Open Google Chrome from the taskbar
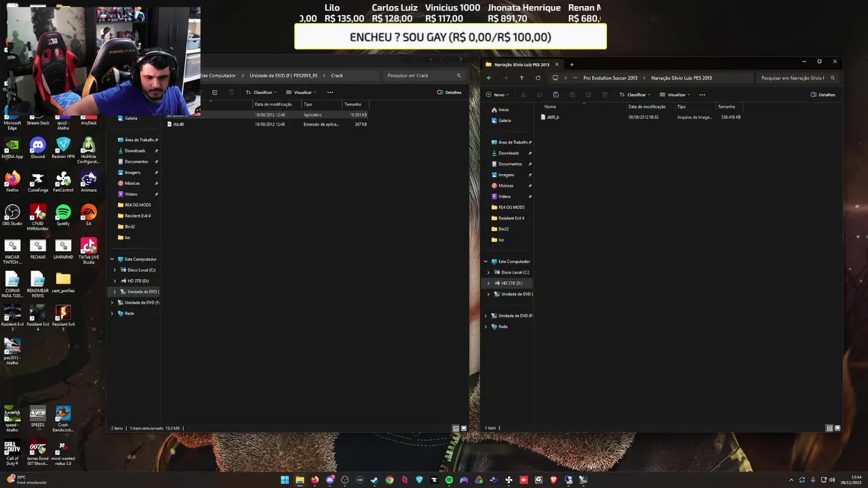 [389, 480]
